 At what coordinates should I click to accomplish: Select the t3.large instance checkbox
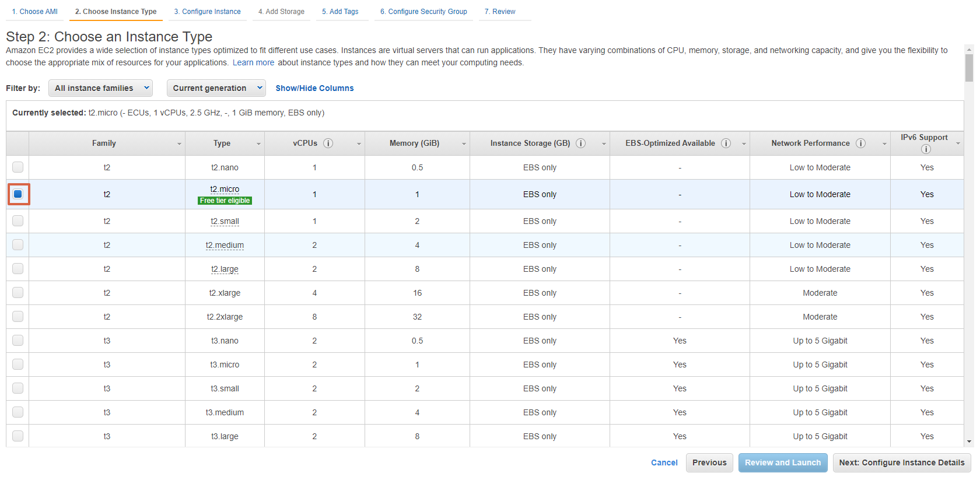(x=18, y=436)
